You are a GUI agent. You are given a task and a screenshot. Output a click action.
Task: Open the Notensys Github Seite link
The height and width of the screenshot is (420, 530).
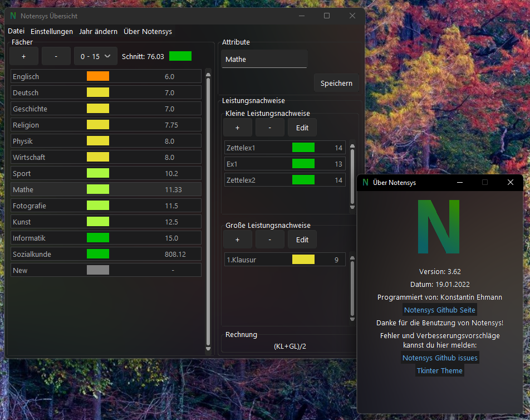point(440,310)
